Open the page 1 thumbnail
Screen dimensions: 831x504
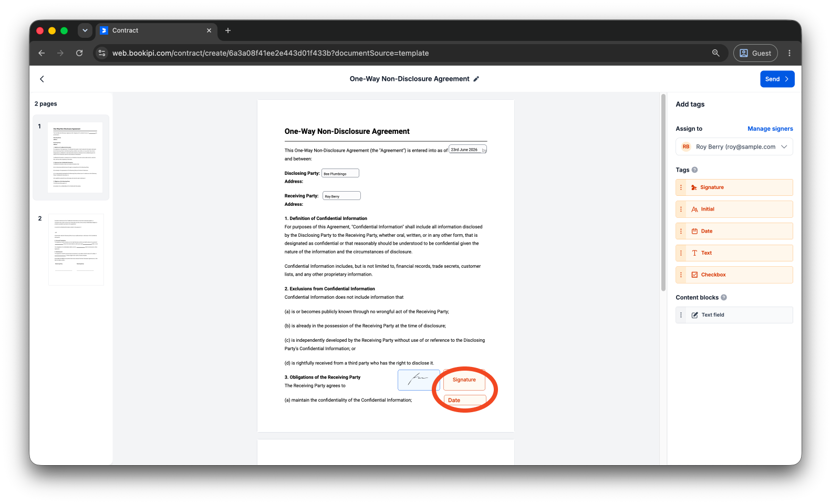pyautogui.click(x=75, y=157)
